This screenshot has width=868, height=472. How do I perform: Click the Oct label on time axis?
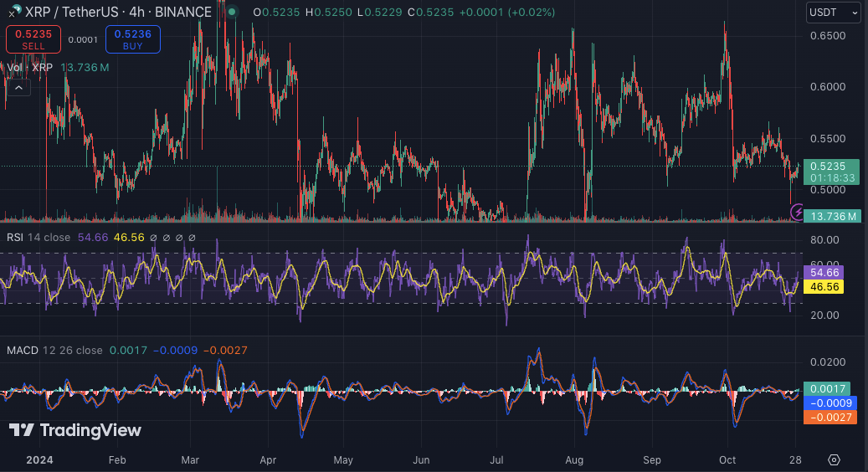(727, 460)
